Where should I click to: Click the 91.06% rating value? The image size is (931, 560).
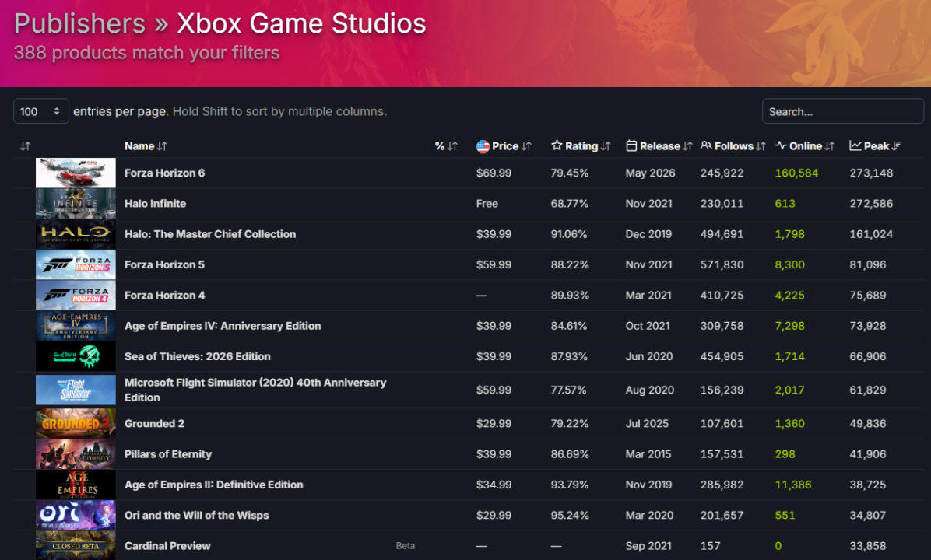[x=569, y=234]
